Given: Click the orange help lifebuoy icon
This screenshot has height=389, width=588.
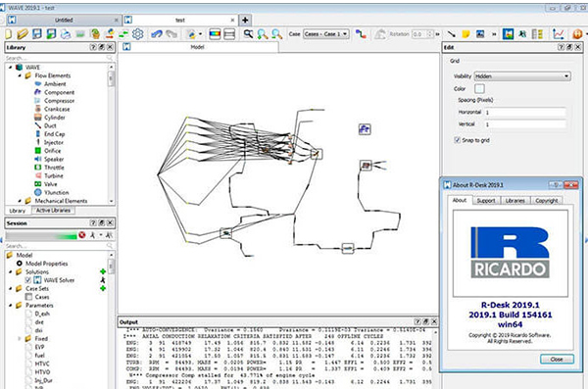Looking at the screenshot, I should click(x=577, y=34).
